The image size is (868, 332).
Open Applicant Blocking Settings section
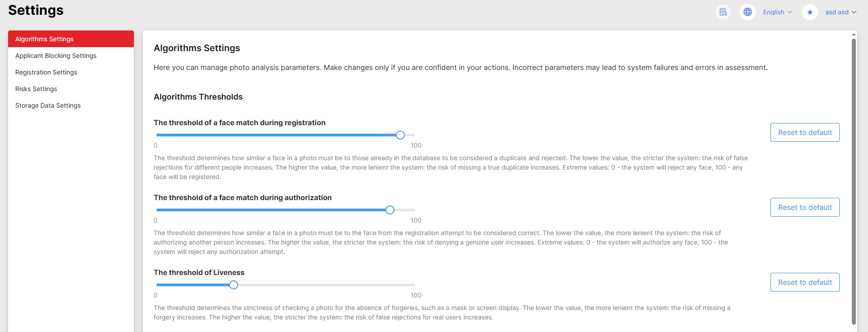(x=56, y=56)
